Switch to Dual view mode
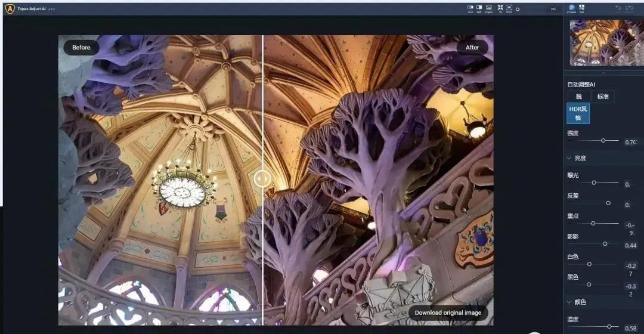The width and height of the screenshot is (644, 334). pyautogui.click(x=470, y=8)
